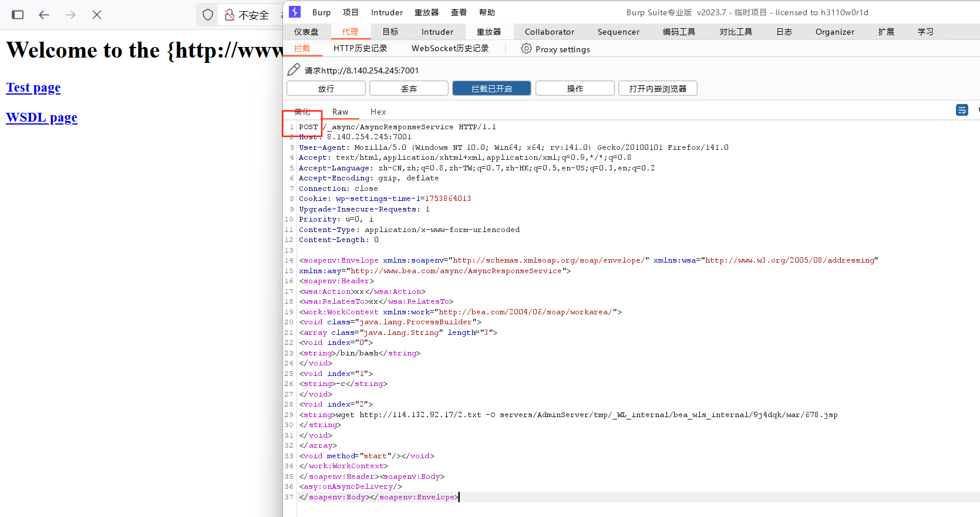Image resolution: width=980 pixels, height=517 pixels.
Task: Click the 丢弃 drop button
Action: (x=409, y=88)
